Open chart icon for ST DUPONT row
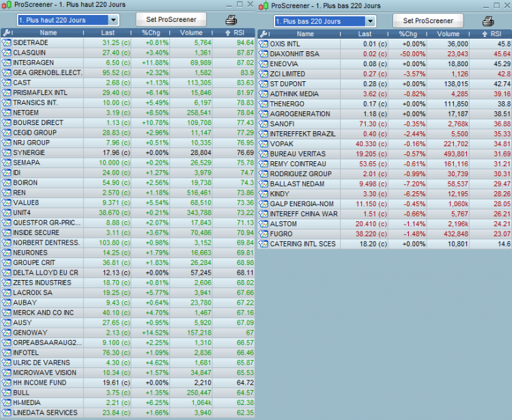512x420 pixels. click(264, 84)
